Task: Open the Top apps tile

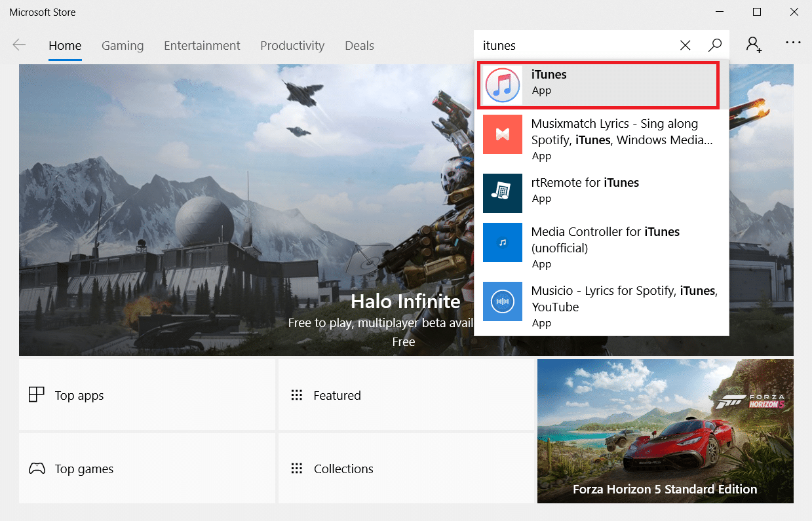Action: coord(147,395)
